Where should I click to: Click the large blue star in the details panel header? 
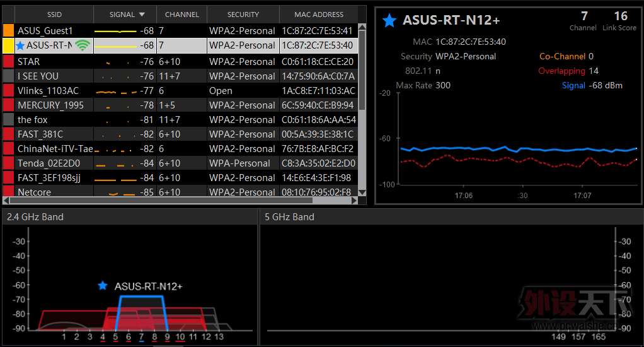(389, 20)
